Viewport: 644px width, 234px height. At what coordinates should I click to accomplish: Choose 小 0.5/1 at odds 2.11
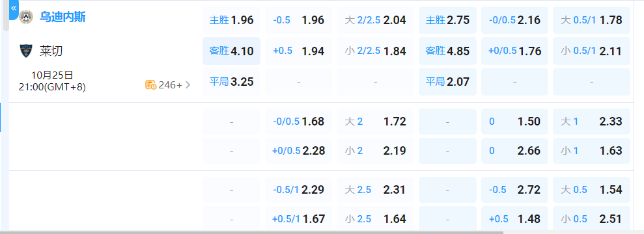tap(591, 51)
